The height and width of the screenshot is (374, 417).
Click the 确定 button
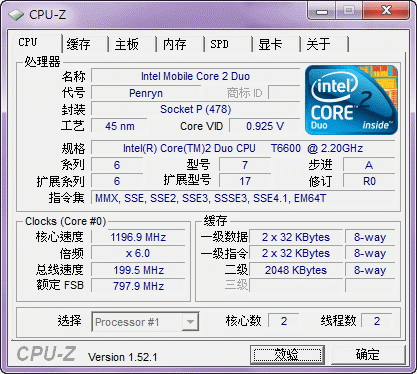coord(368,354)
